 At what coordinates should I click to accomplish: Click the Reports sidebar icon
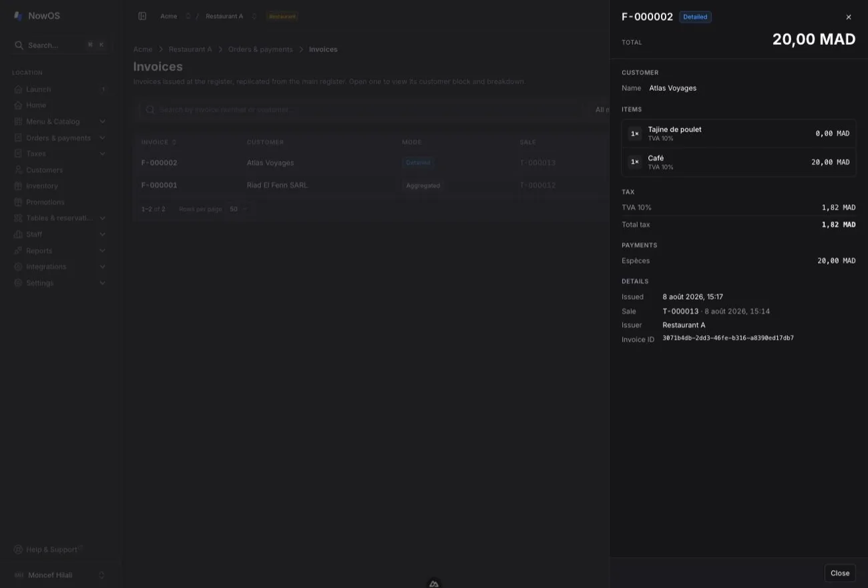pyautogui.click(x=18, y=251)
